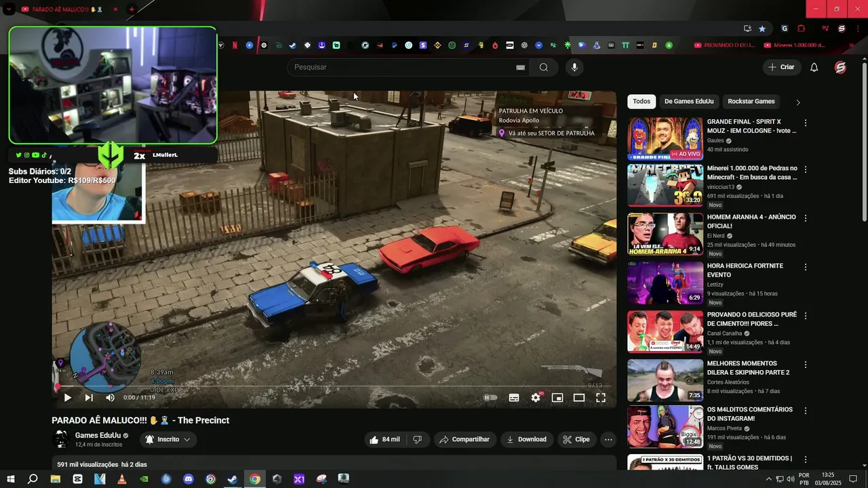Launch VLC from the taskbar

coord(121,479)
